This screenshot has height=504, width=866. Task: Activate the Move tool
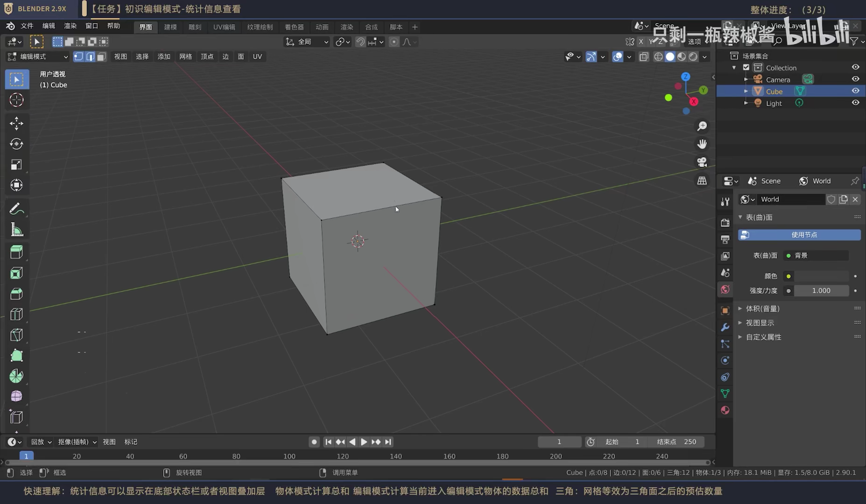coord(17,123)
